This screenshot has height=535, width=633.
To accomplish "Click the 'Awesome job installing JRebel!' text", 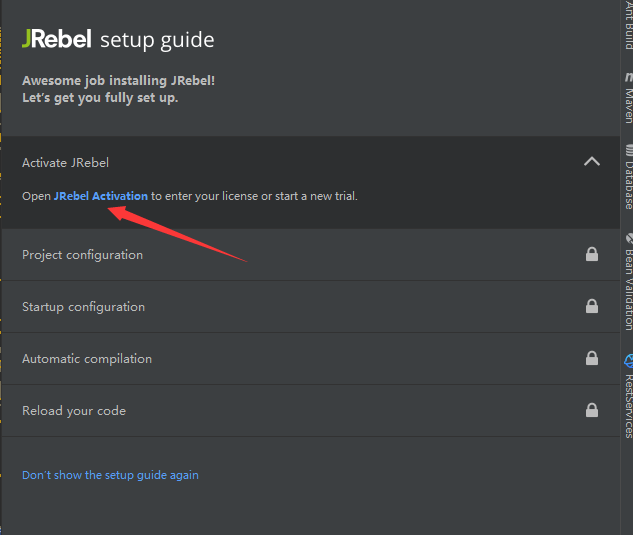I will [x=119, y=81].
